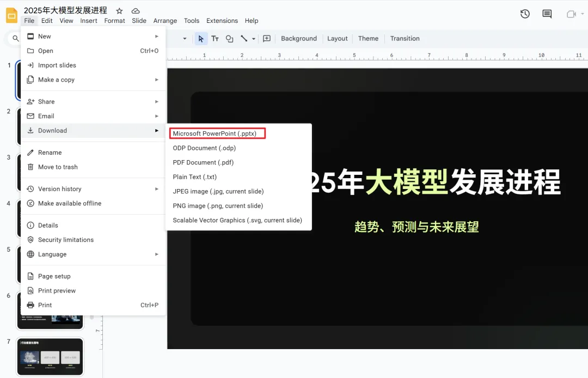588x378 pixels.
Task: Download as Microsoft PowerPoint (.pptx)
Action: click(215, 133)
